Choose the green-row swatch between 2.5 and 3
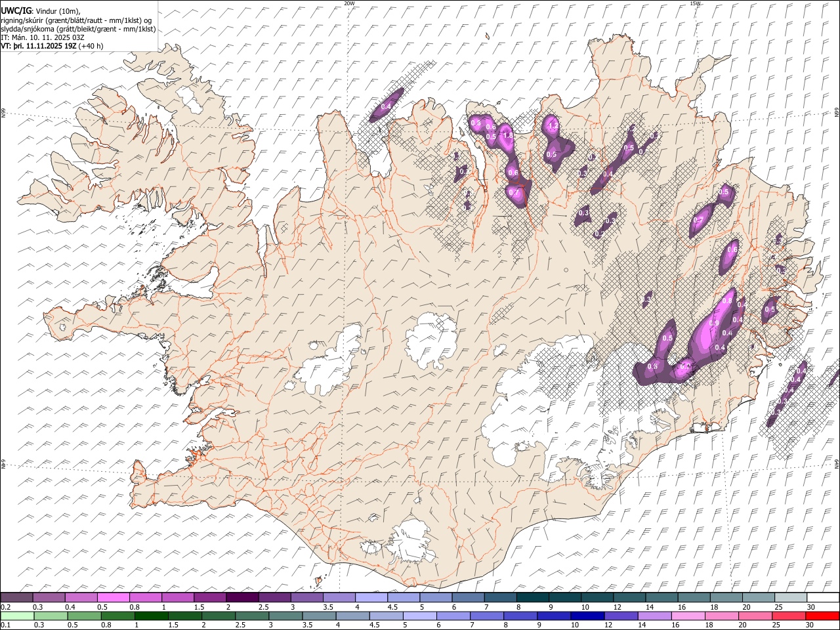Image resolution: width=840 pixels, height=630 pixels. pyautogui.click(x=252, y=616)
